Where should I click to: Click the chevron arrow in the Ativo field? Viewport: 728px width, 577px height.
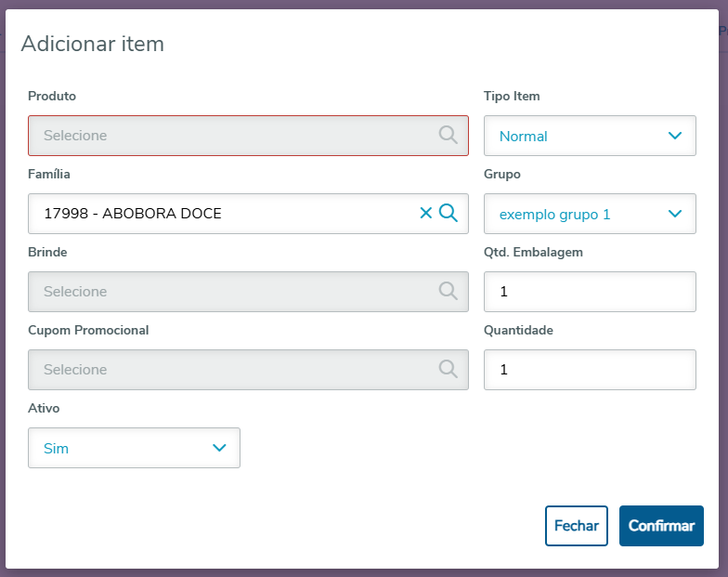(x=219, y=448)
